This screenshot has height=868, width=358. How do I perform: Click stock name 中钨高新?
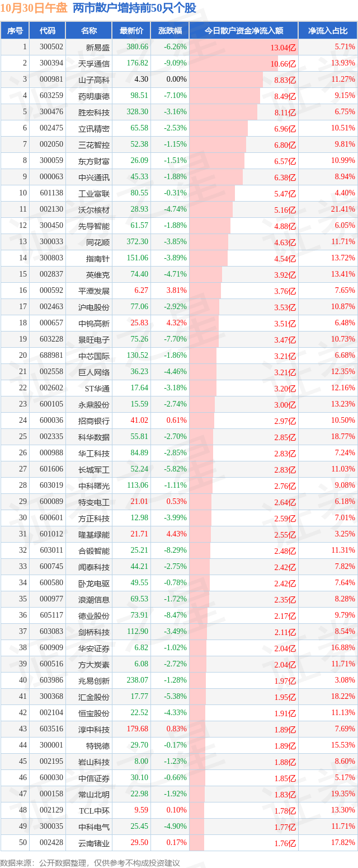coord(94,324)
